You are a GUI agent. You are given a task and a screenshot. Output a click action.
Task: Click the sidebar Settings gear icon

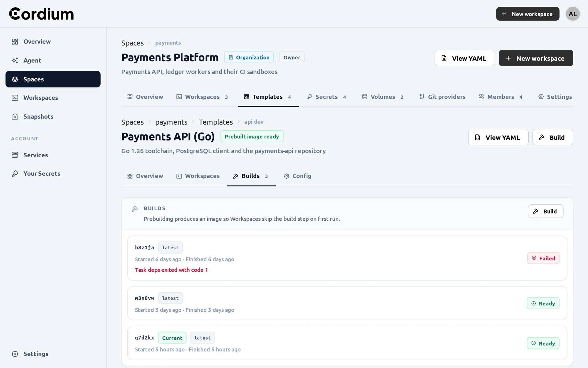(x=15, y=354)
